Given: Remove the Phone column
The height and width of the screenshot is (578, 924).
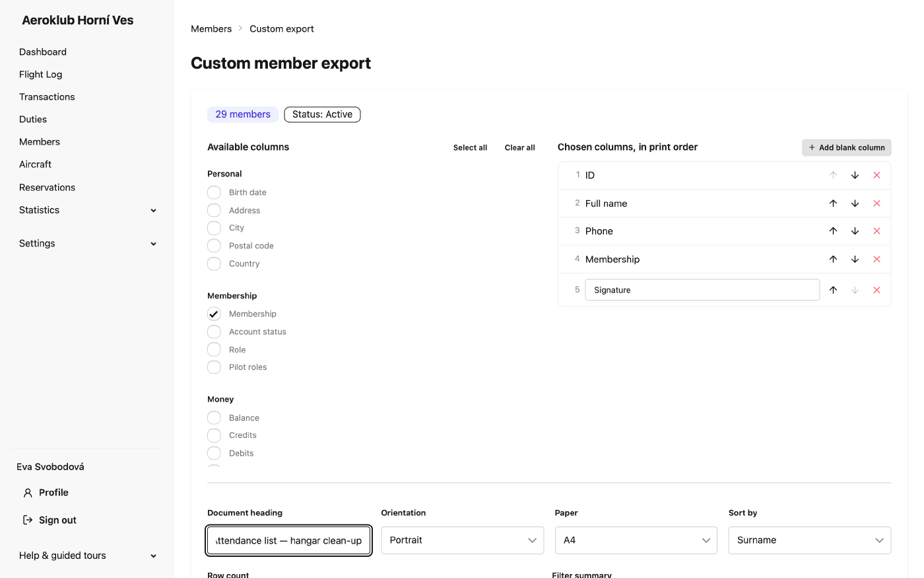Looking at the screenshot, I should pyautogui.click(x=876, y=231).
